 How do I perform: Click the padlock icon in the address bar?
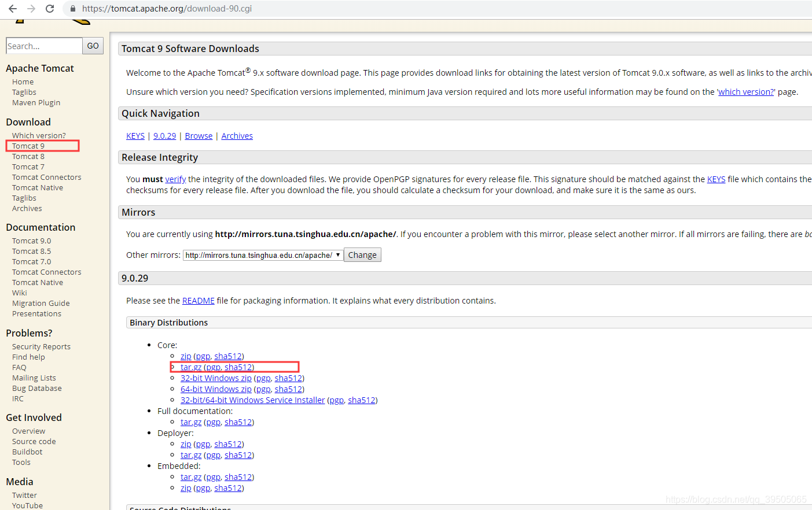[x=72, y=9]
